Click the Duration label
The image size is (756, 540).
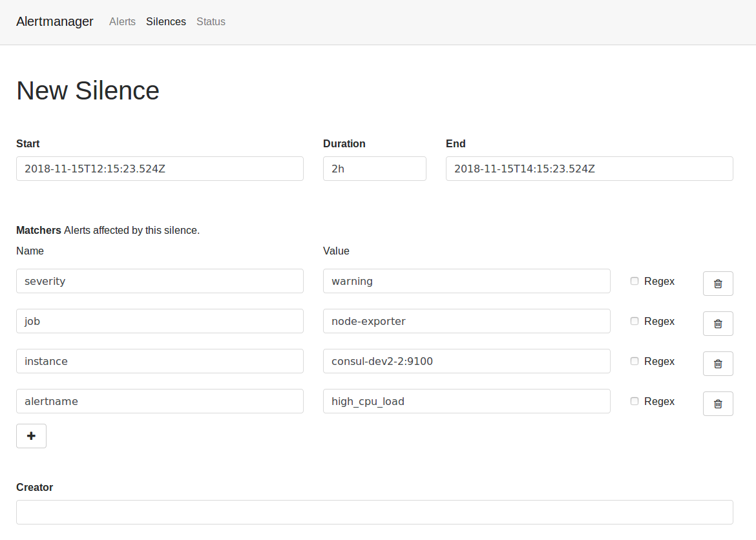click(344, 143)
